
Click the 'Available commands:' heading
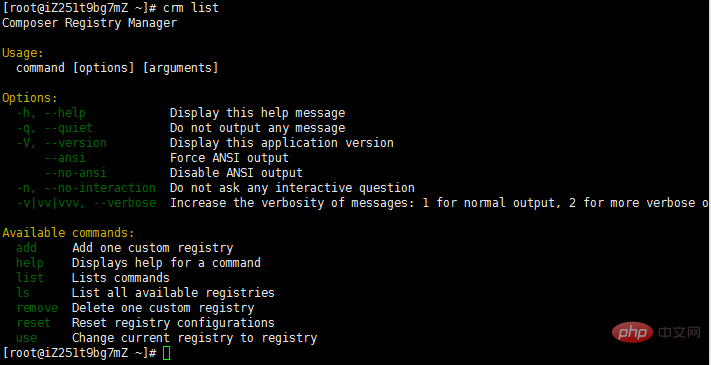coord(68,233)
